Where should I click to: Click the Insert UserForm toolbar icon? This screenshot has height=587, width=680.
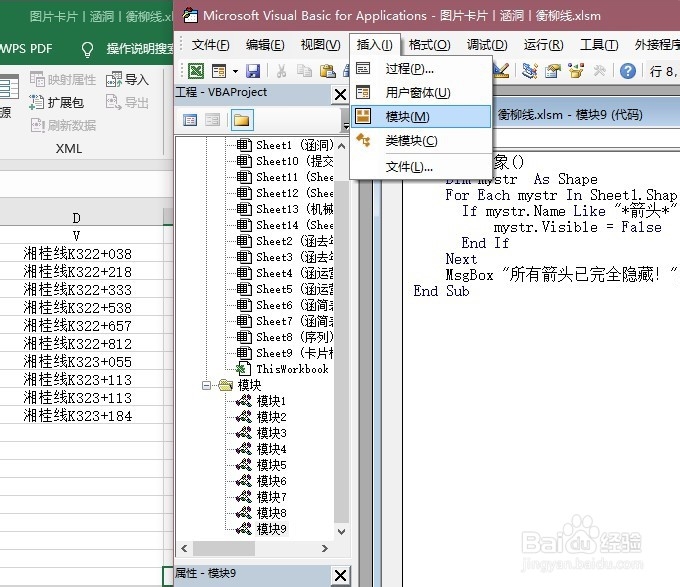(219, 71)
